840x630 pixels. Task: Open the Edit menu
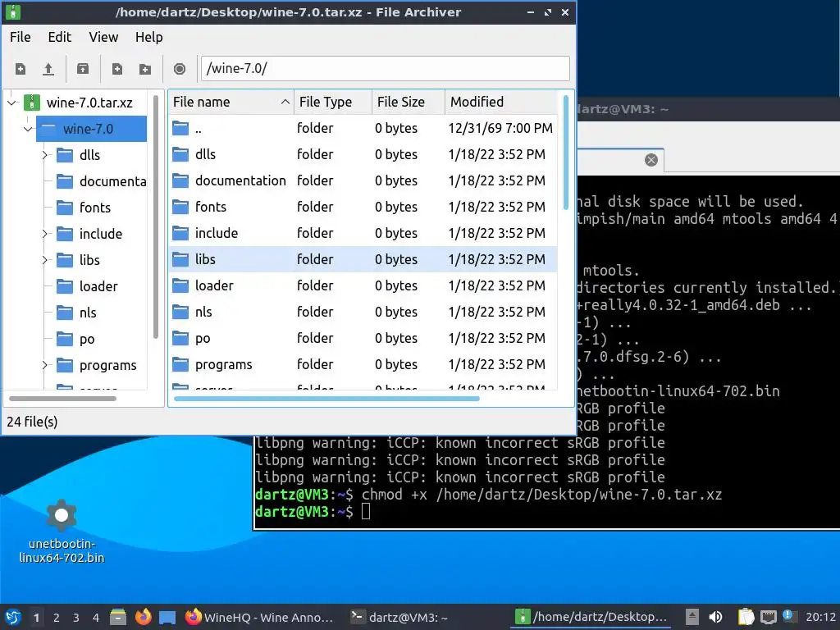click(x=59, y=37)
